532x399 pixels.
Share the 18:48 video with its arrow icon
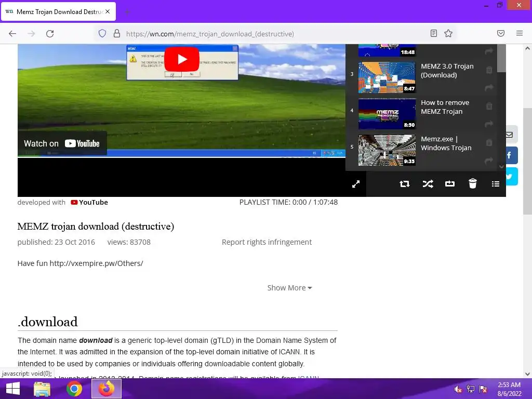489,51
